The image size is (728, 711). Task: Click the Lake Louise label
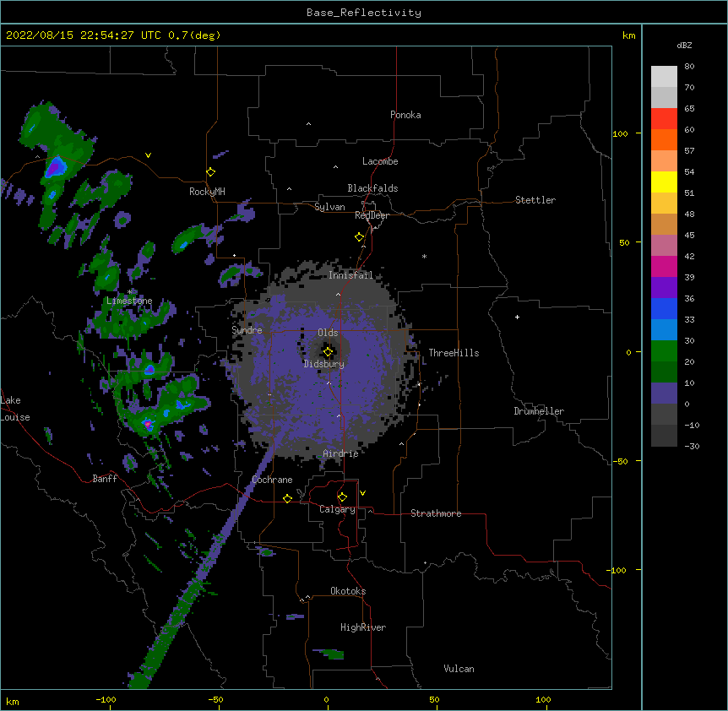point(15,409)
